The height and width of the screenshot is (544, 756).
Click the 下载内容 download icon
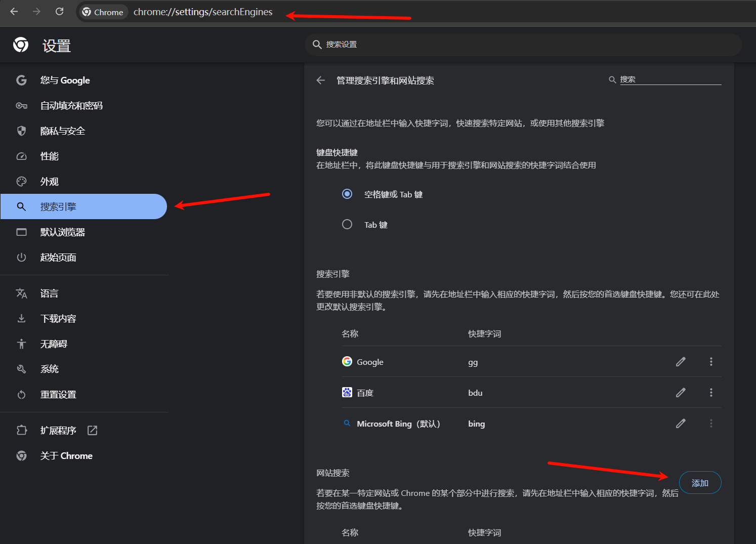[21, 318]
